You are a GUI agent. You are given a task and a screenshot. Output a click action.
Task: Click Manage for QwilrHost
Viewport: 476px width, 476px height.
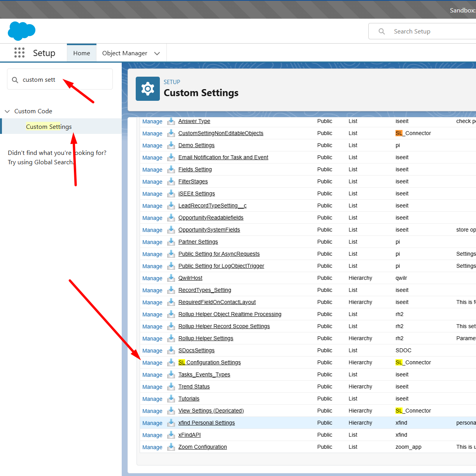(x=152, y=278)
